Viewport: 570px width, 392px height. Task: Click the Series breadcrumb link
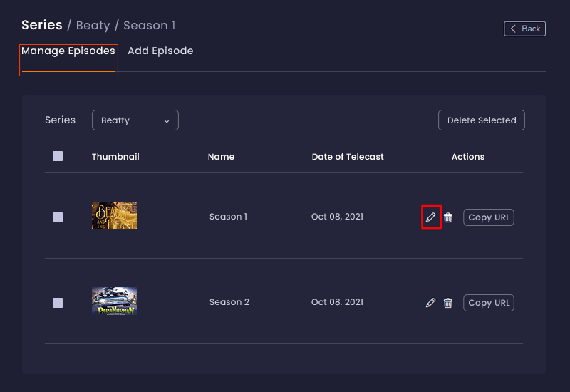point(41,26)
